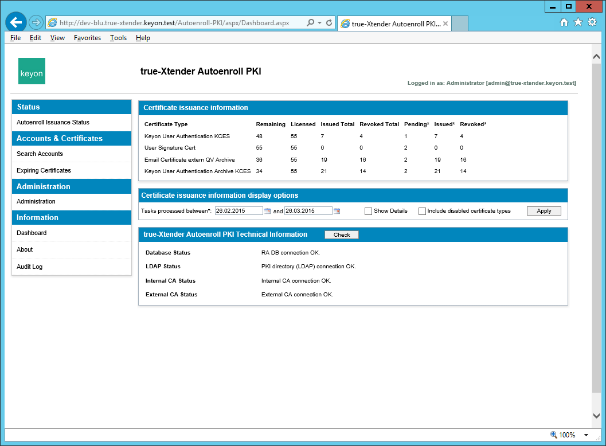Screen dimensions: 606x446
Task: Click the search magnifier in address bar
Action: tap(310, 23)
